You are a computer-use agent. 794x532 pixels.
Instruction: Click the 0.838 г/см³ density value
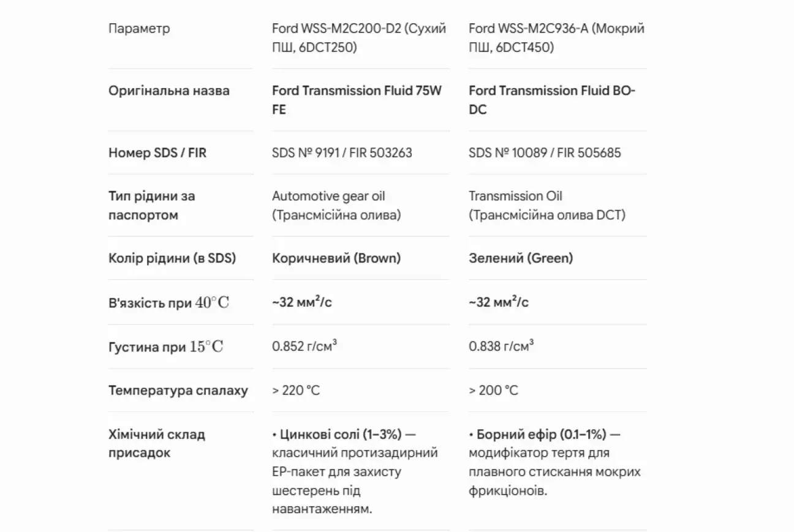(501, 347)
